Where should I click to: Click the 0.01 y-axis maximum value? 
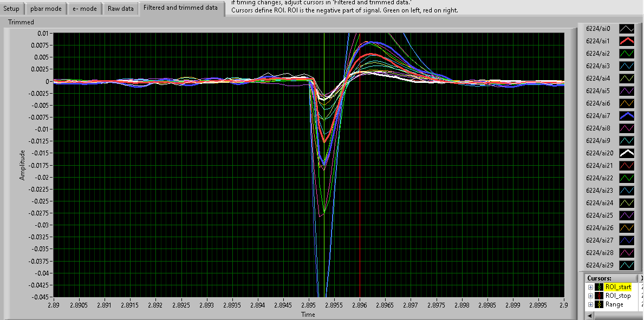[43, 33]
